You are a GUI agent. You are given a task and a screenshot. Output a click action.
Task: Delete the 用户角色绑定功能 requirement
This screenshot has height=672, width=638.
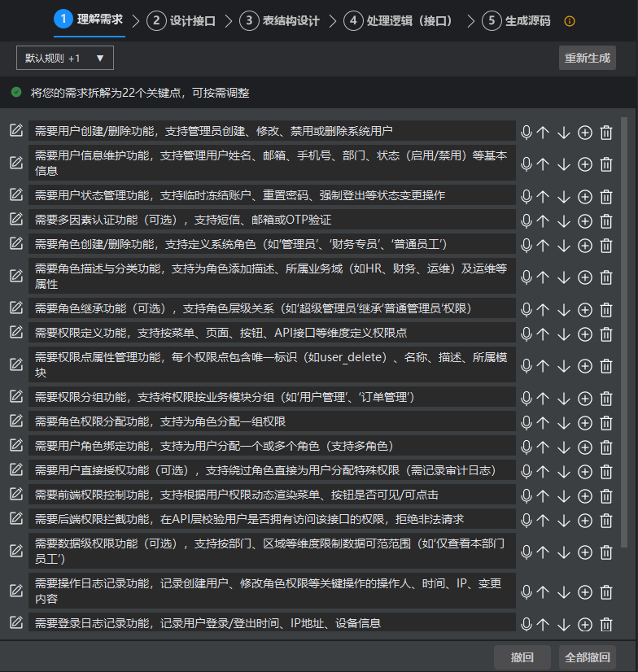(606, 447)
